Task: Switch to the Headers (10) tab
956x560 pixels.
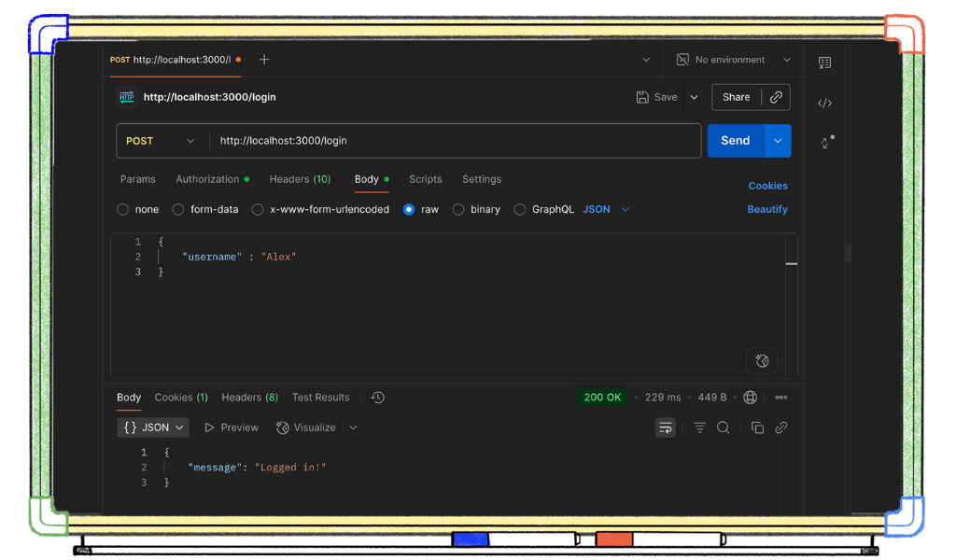Action: [x=300, y=179]
